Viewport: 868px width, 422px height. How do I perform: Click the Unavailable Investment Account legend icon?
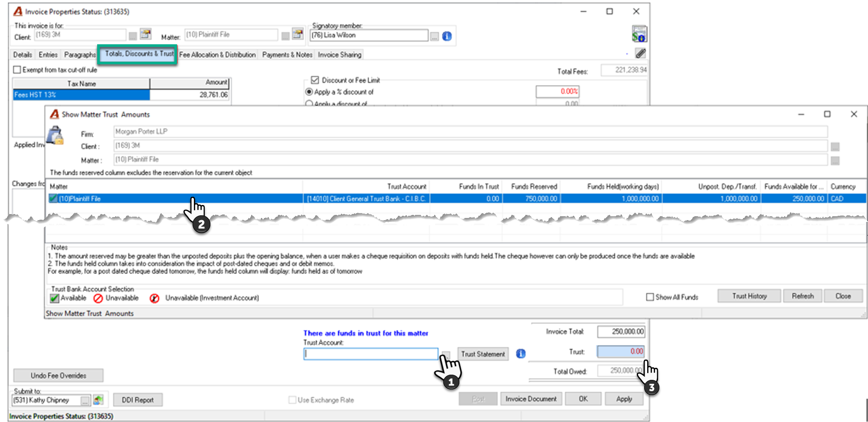click(154, 298)
